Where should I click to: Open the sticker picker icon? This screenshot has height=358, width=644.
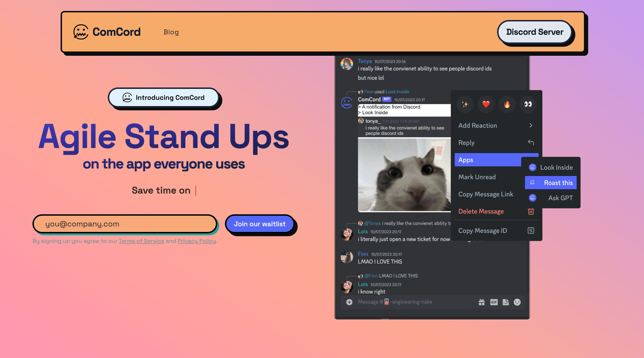click(505, 302)
